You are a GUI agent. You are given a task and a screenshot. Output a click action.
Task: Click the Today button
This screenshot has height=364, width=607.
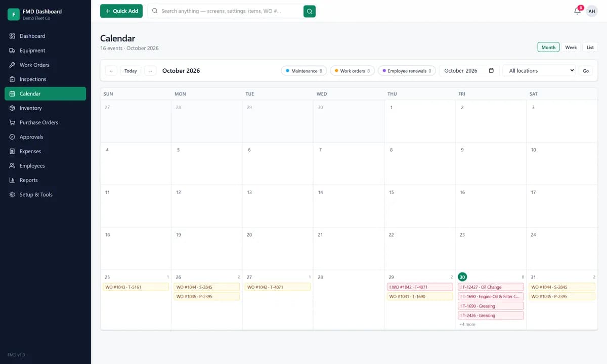pos(131,71)
